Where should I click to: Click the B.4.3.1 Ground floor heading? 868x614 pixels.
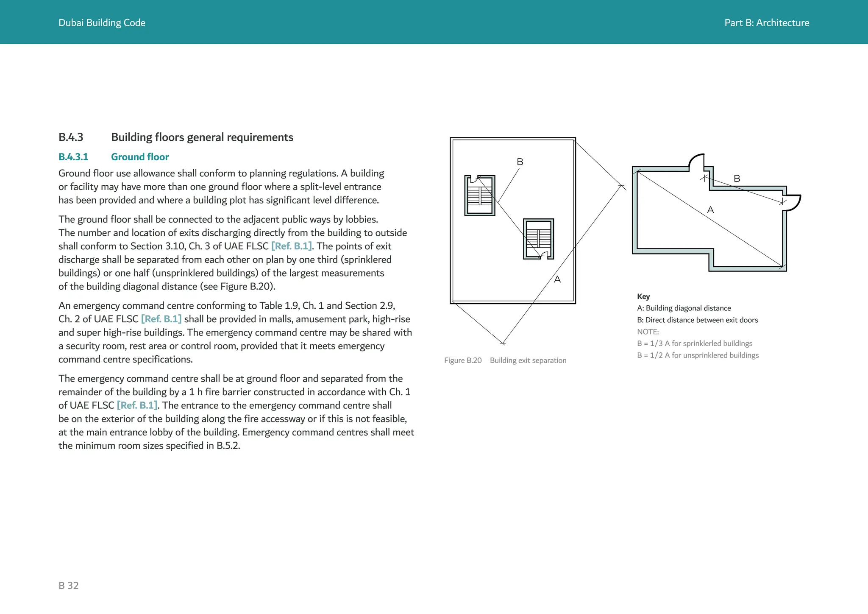click(114, 157)
